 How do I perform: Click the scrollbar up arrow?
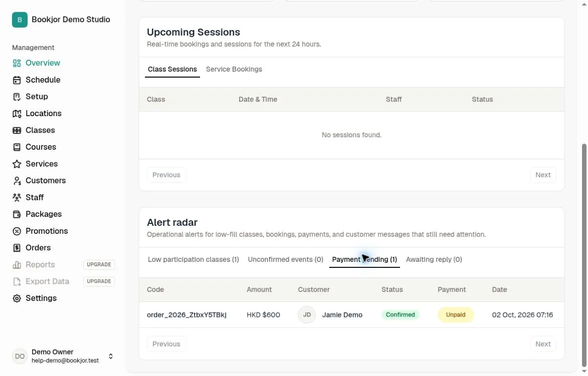[x=583, y=4]
